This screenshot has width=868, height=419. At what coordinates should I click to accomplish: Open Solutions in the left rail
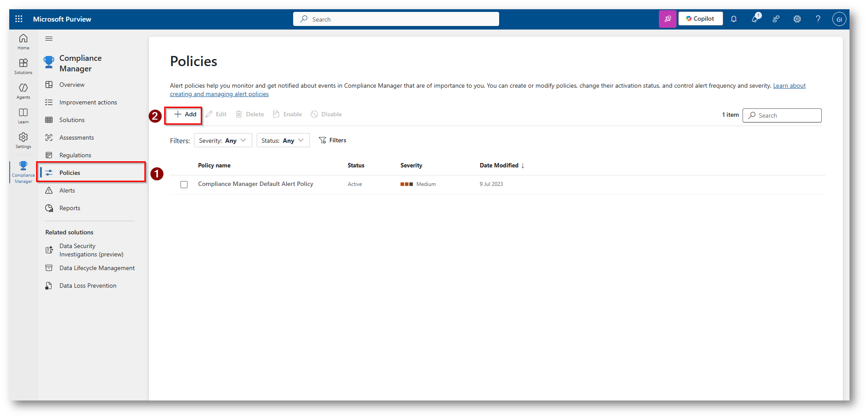(23, 66)
